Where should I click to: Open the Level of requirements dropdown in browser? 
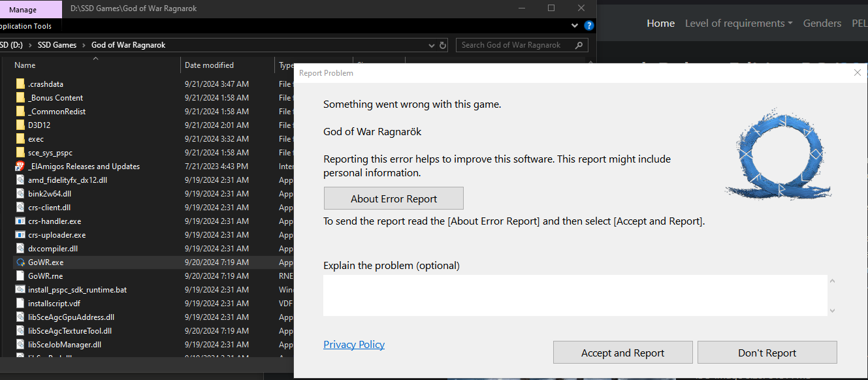(x=739, y=24)
